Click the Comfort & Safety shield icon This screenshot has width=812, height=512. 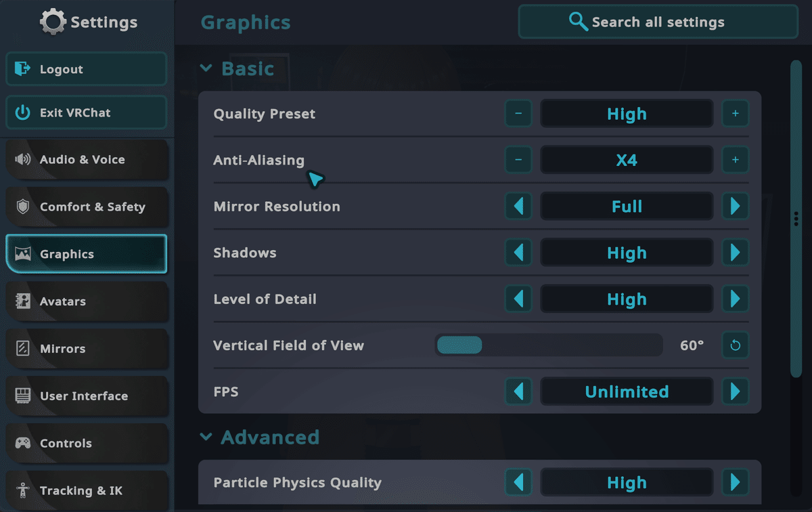(22, 207)
